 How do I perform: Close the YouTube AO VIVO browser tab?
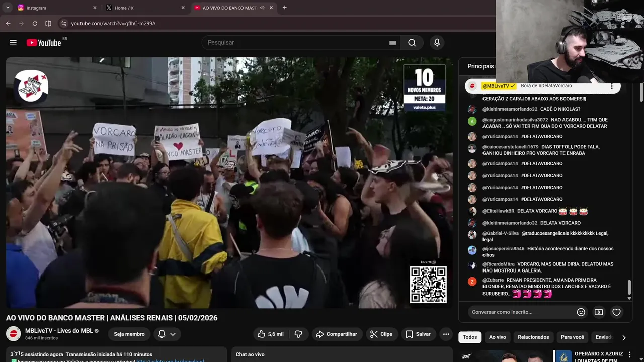271,8
